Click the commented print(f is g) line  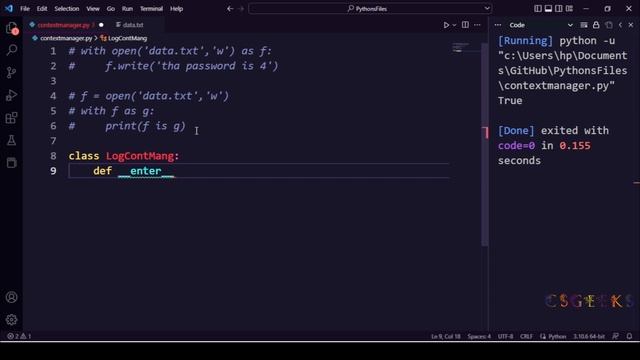(x=127, y=126)
